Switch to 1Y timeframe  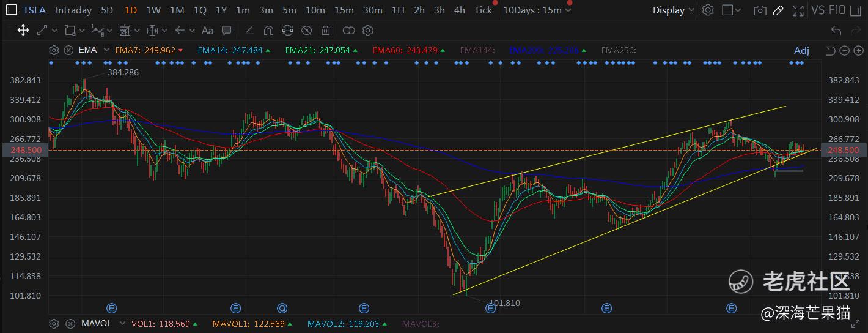[221, 10]
